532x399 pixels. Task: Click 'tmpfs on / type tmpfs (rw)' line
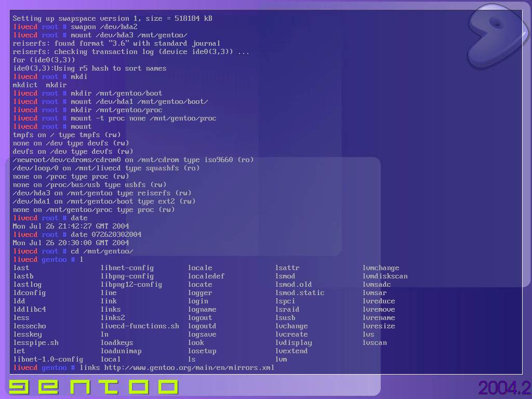(x=67, y=135)
